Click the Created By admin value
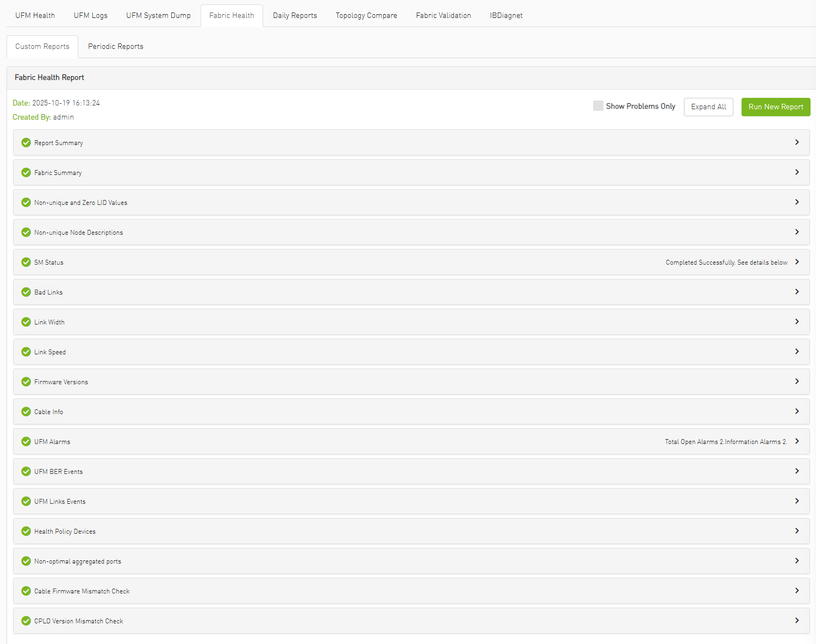This screenshot has width=816, height=644. [64, 117]
